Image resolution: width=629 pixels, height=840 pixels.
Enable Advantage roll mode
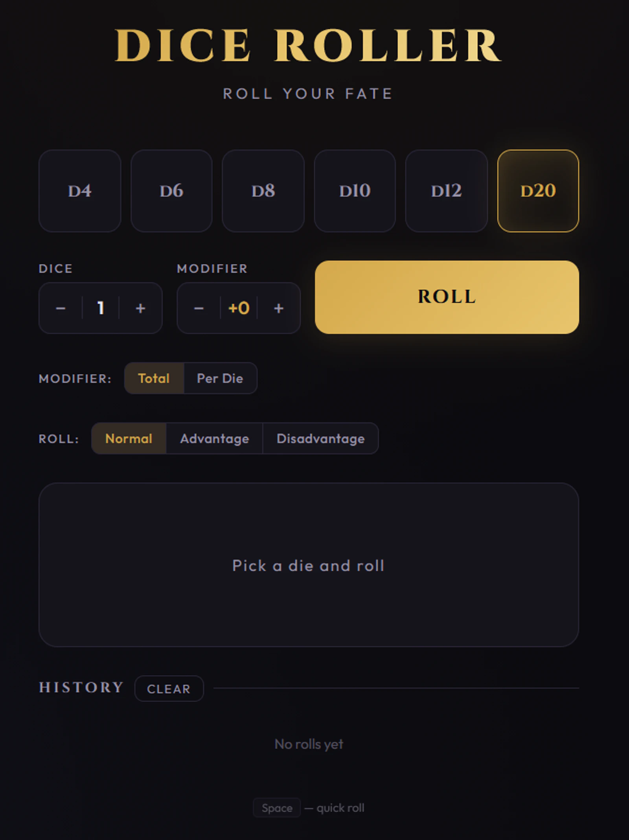click(x=215, y=438)
